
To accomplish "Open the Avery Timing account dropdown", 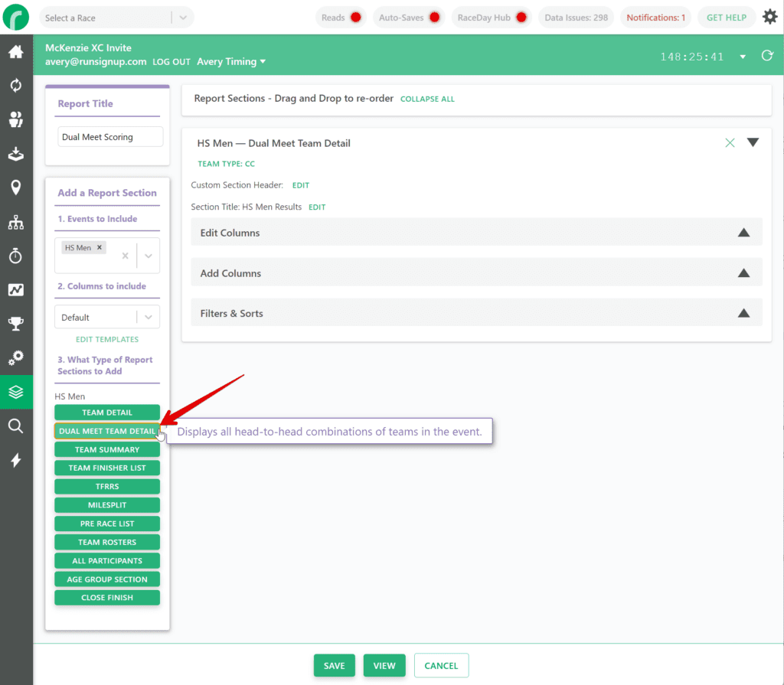I will (231, 61).
